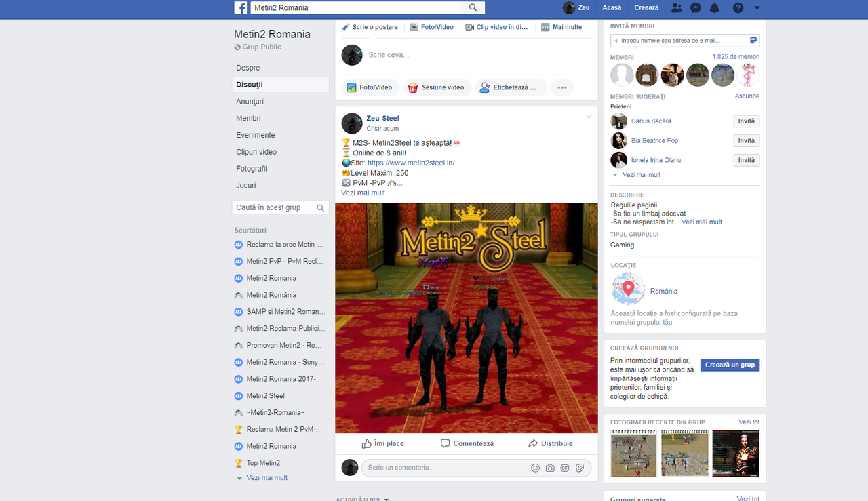Expand description Vezi mai mult link
This screenshot has width=868, height=501.
(702, 222)
